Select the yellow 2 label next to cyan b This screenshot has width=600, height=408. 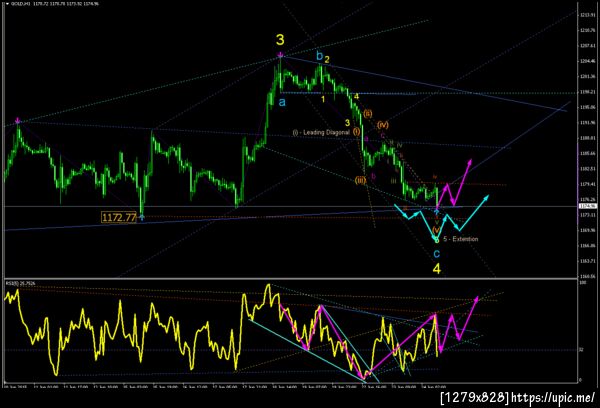click(327, 60)
